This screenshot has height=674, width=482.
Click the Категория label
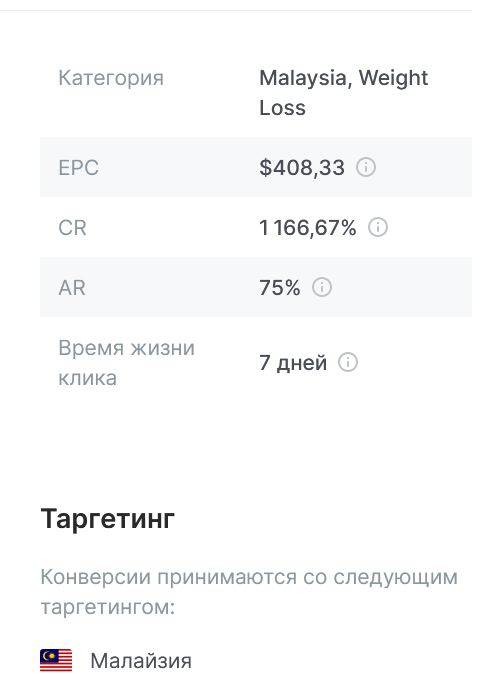(x=111, y=78)
